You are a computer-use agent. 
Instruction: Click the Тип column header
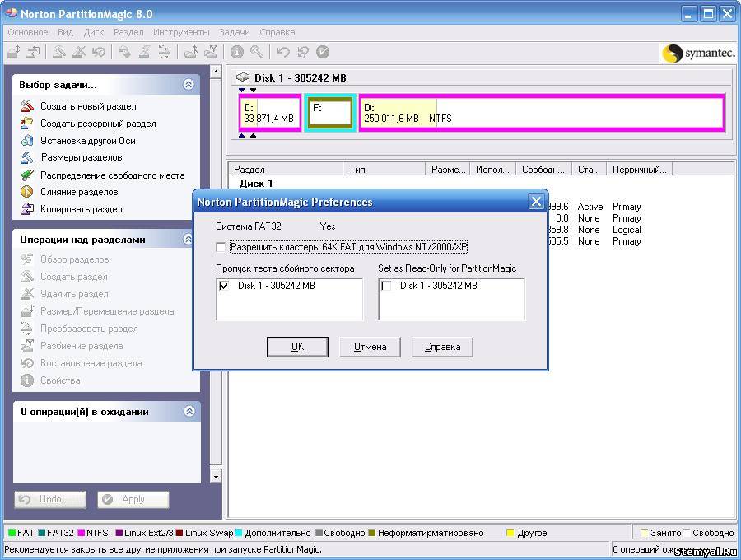[x=384, y=169]
